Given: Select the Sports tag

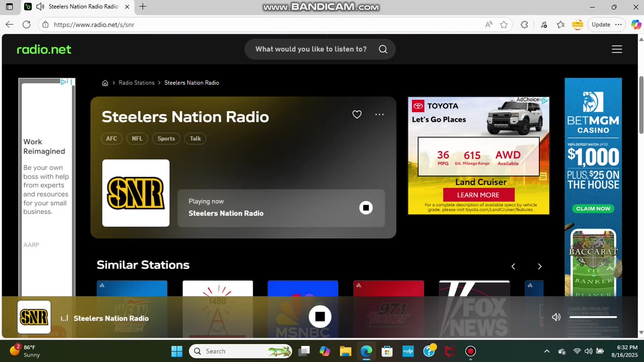Looking at the screenshot, I should click(166, 139).
